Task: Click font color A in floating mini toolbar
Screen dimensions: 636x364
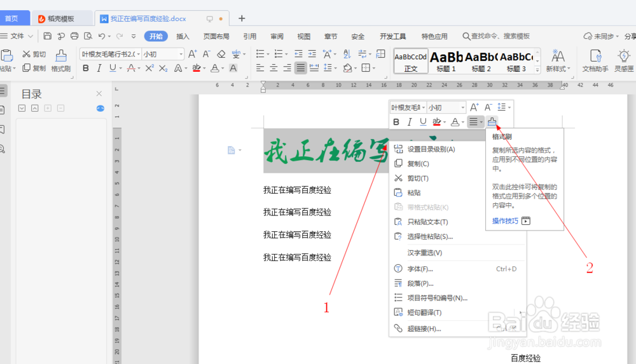Action: [455, 121]
